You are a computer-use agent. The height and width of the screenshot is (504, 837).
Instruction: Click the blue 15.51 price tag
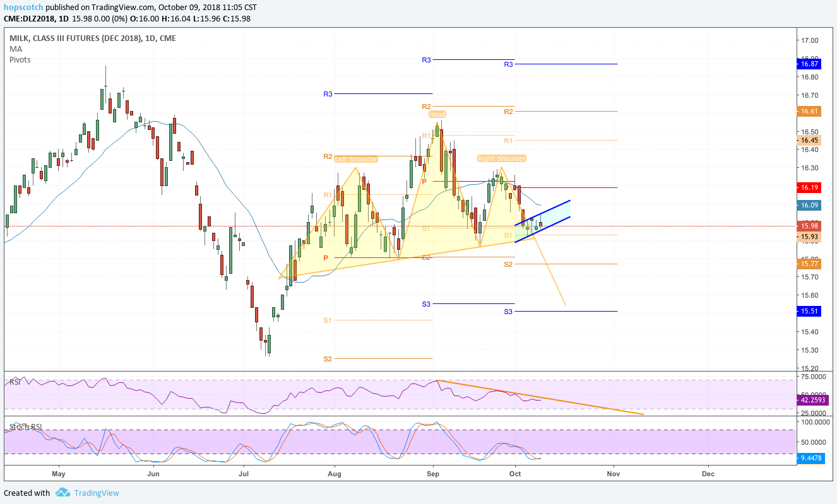809,311
